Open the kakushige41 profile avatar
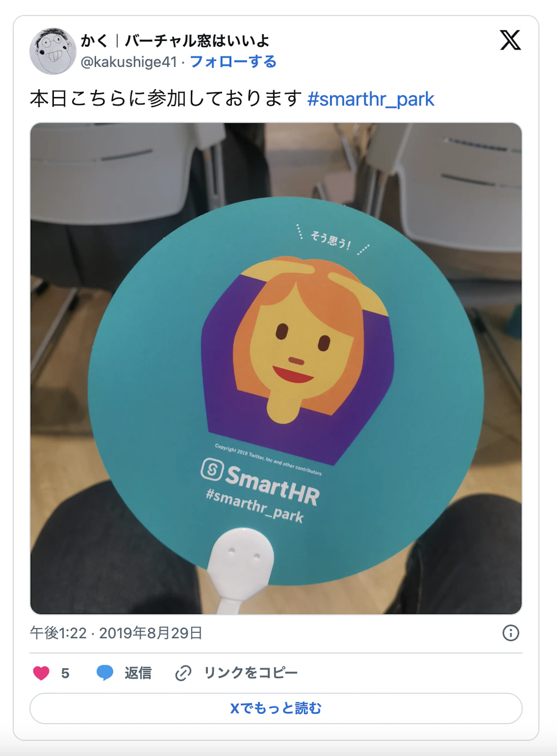 pyautogui.click(x=53, y=51)
